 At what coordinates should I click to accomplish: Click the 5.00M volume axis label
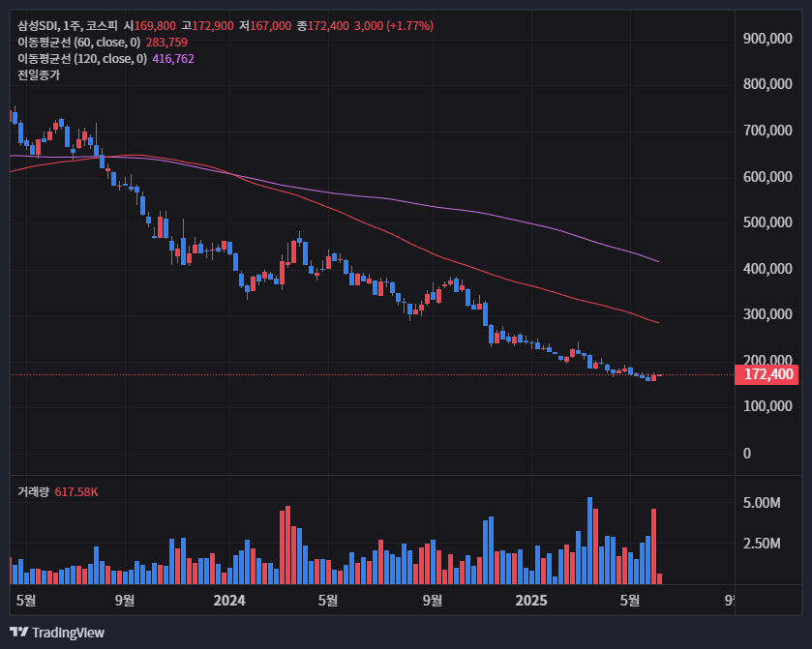[762, 503]
